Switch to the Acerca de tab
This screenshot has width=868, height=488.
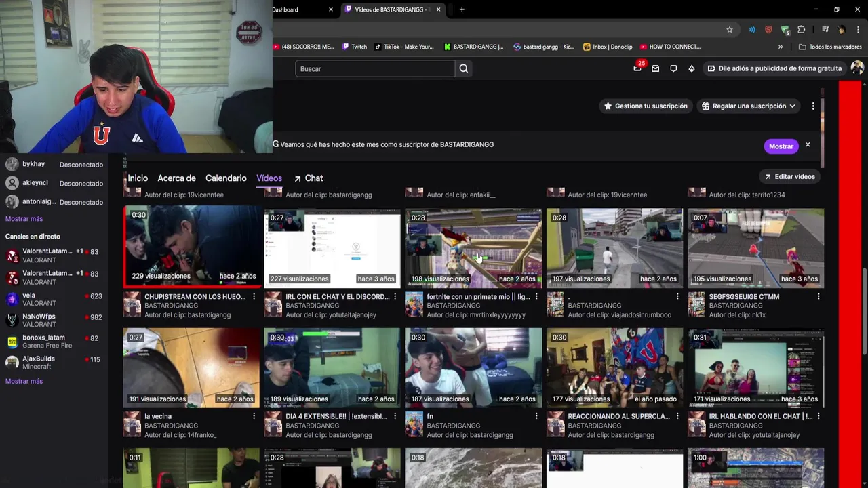(x=176, y=178)
